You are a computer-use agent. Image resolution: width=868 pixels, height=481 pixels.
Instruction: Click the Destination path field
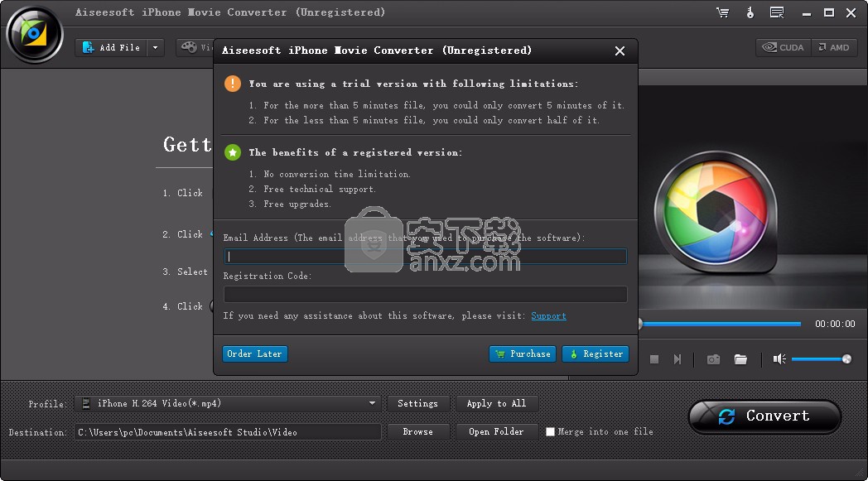[228, 432]
